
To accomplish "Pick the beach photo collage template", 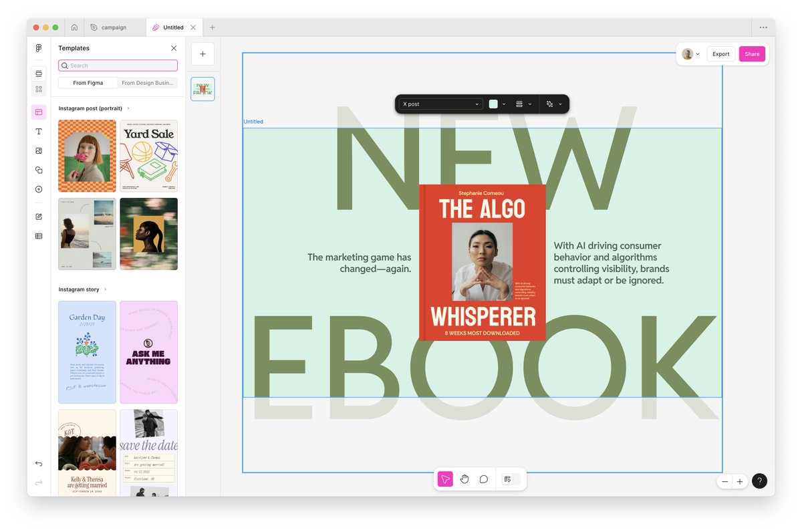I will pos(87,234).
